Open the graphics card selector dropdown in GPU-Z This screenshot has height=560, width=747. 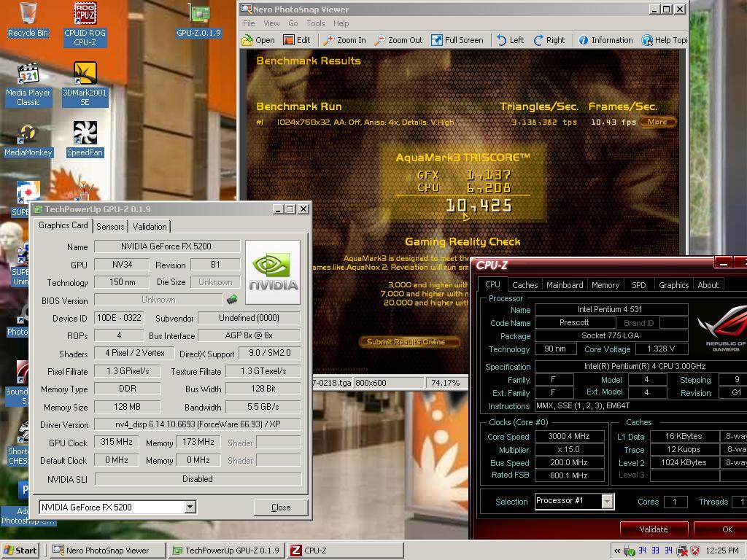pyautogui.click(x=190, y=507)
